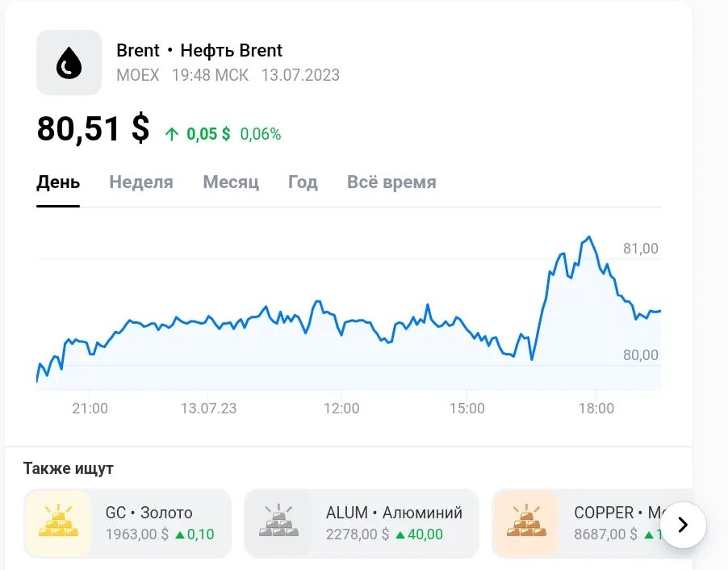Switch to the Неделя tab
Image resolution: width=728 pixels, height=570 pixels.
141,182
